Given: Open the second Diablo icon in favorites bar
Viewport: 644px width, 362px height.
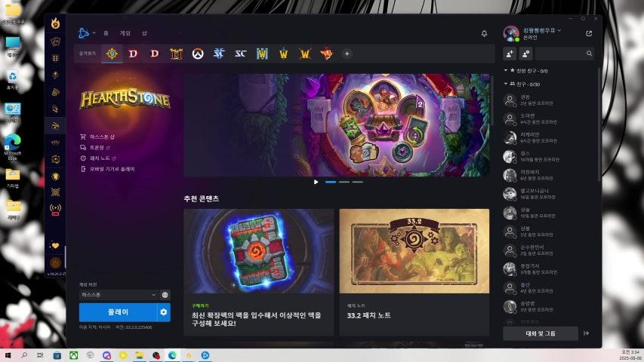Looking at the screenshot, I should [155, 54].
